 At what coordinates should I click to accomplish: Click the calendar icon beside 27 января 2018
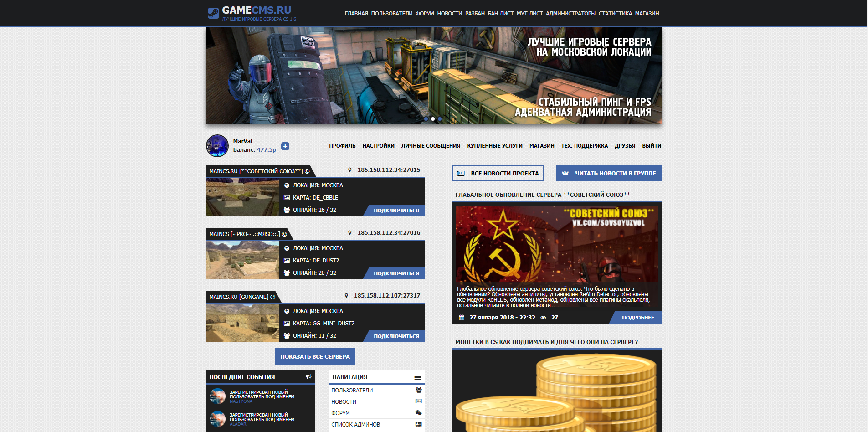click(462, 318)
